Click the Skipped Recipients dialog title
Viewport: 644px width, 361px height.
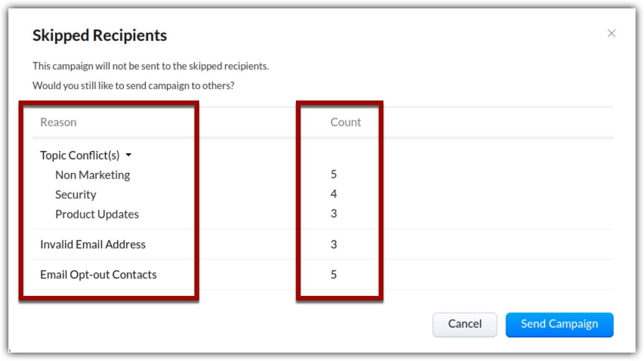pos(100,35)
